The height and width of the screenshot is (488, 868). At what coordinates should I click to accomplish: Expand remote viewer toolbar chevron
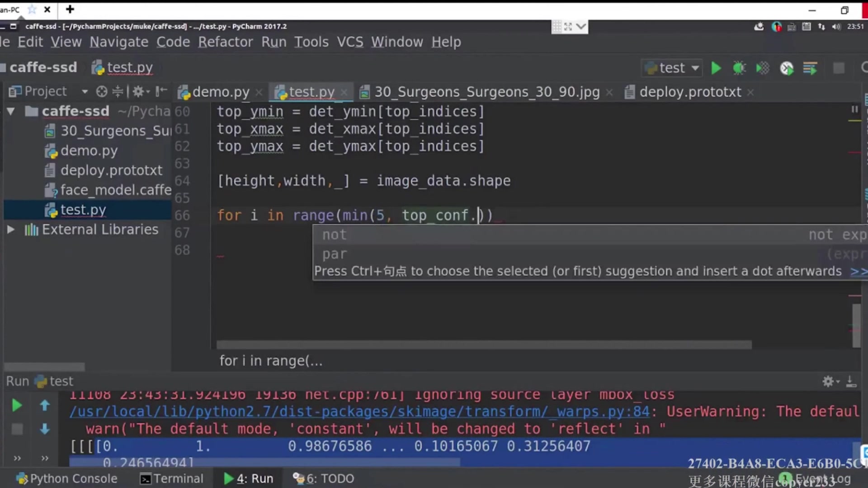point(581,27)
